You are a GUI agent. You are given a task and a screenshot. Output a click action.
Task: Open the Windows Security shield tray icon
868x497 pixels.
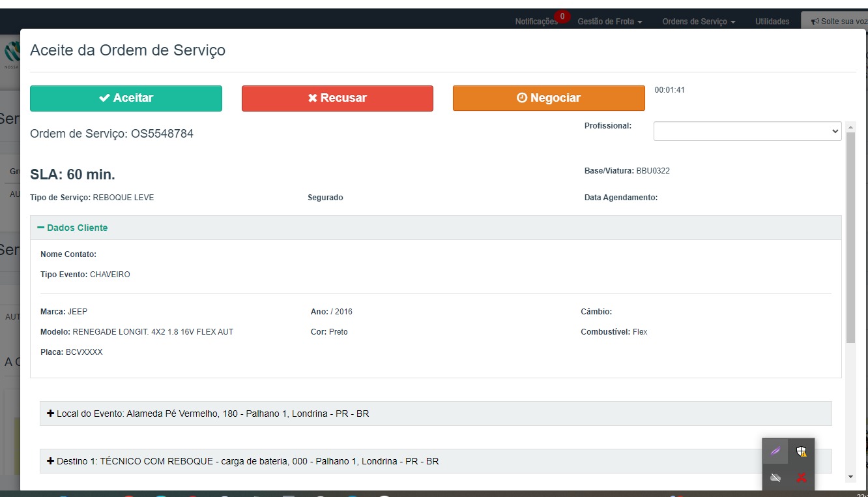point(802,451)
